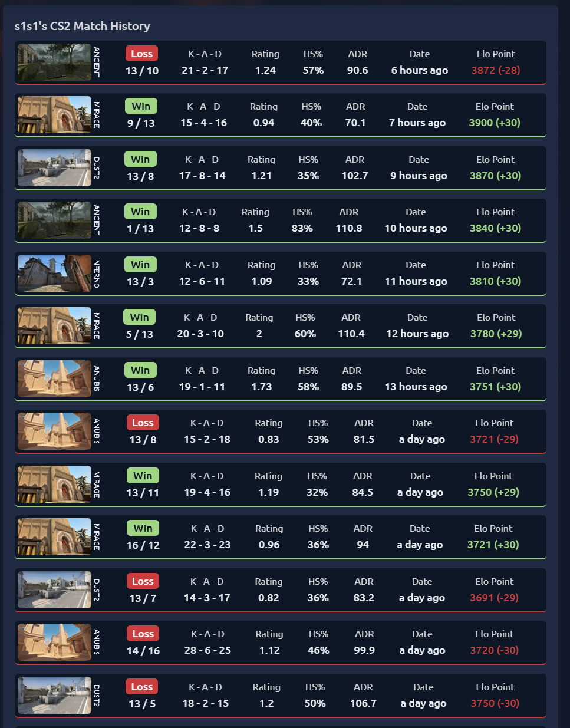Screen dimensions: 570x728
Task: Select the K-A-D value 28 - 6 - 25
Action: pyautogui.click(x=207, y=650)
